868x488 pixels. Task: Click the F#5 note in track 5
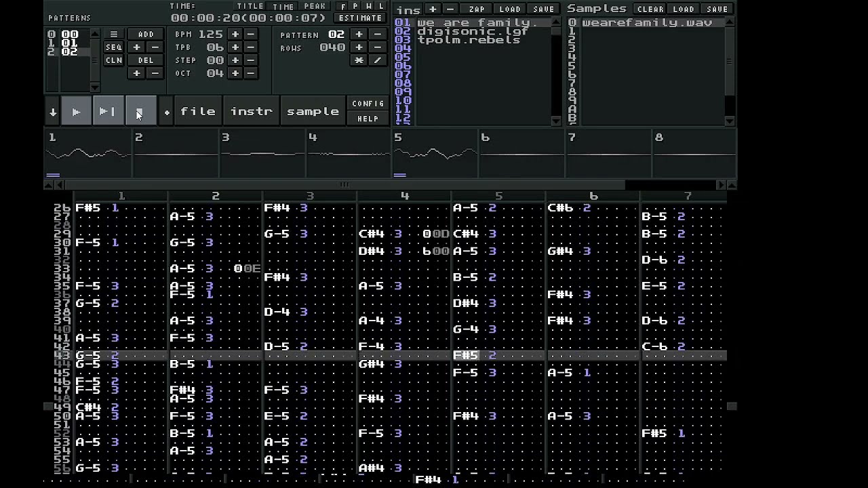point(466,355)
